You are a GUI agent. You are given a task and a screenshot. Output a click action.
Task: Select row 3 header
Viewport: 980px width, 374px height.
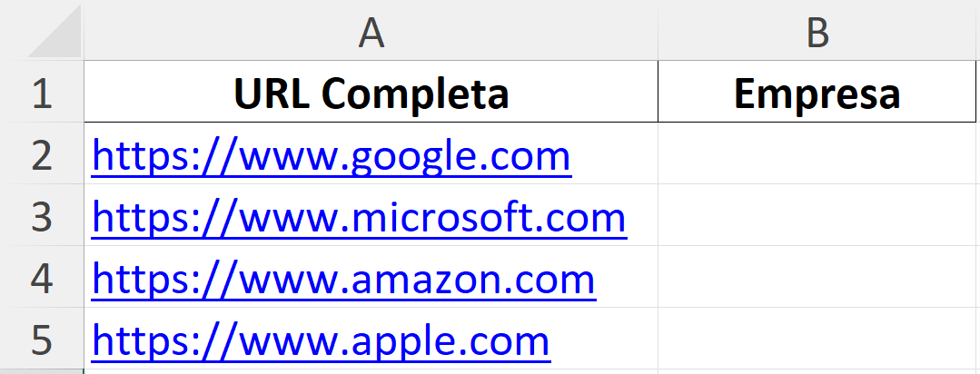click(42, 216)
